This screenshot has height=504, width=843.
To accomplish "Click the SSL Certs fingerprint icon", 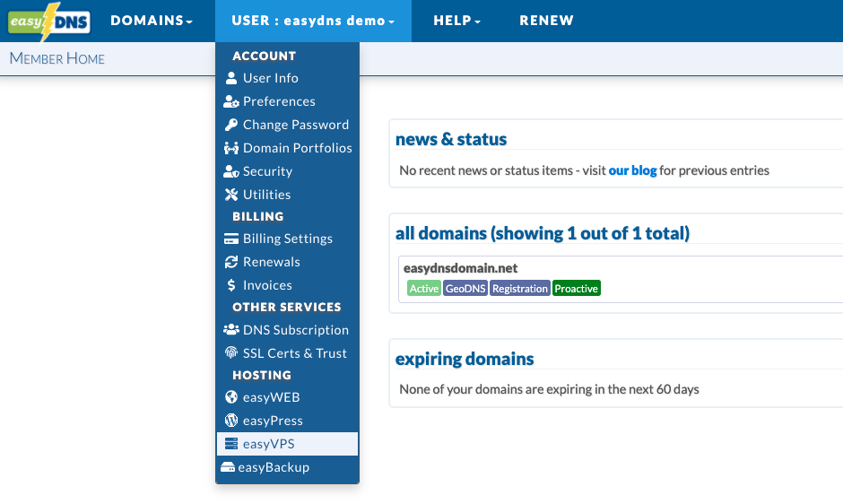I will click(x=231, y=352).
